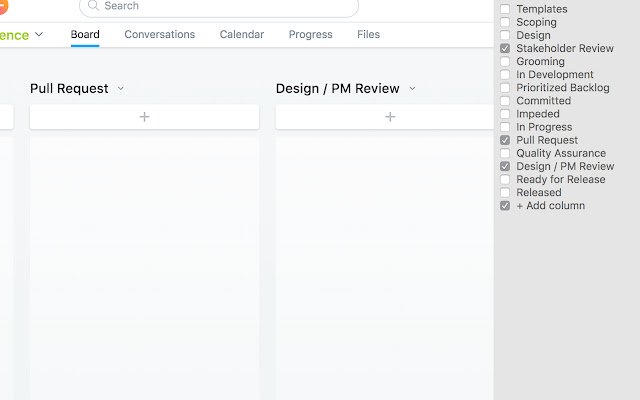Tick the Released checkbox

(505, 192)
